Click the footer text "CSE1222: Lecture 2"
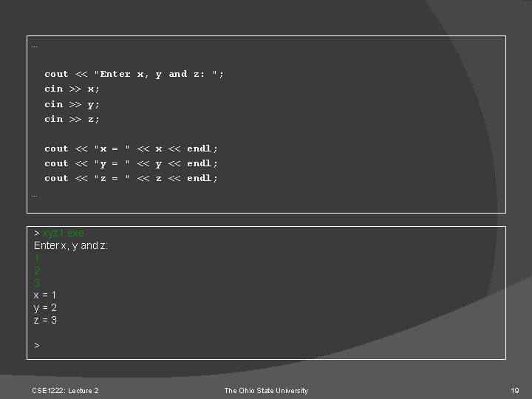Viewport: 532px width, 399px height. pos(65,391)
